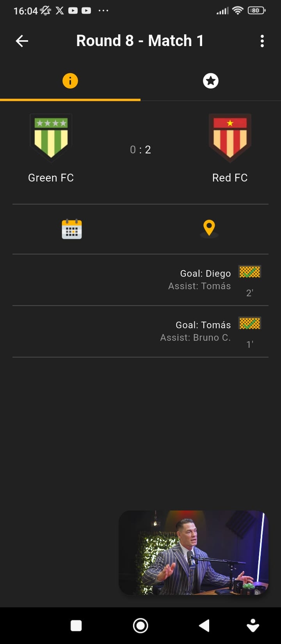Select the Goal: Diego event text
Viewport: 281px width, 644px height.
[x=205, y=274]
